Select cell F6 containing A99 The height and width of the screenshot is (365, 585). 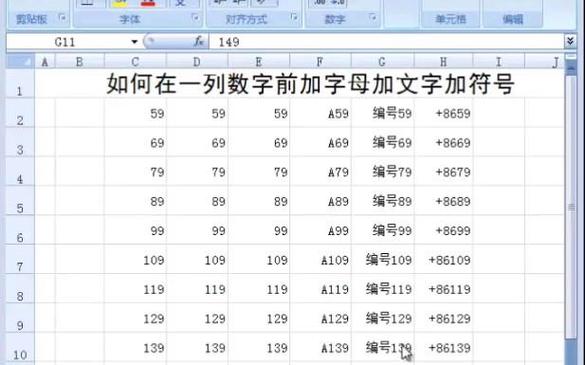320,230
